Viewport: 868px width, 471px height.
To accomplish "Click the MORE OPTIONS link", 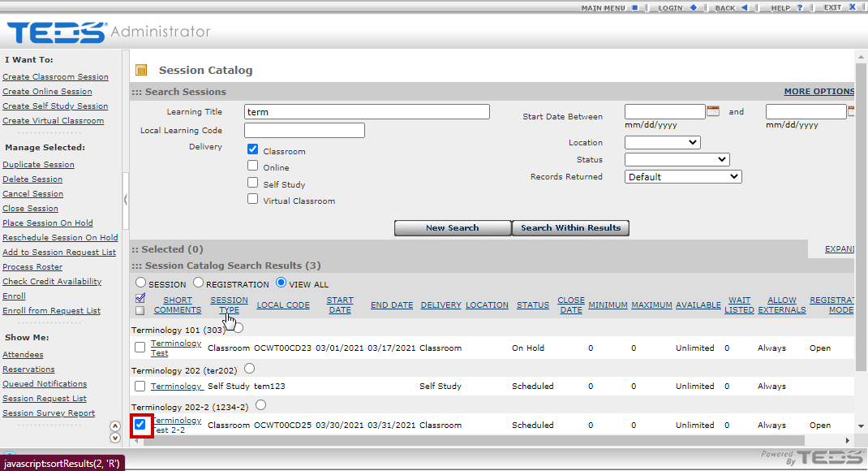I will pyautogui.click(x=819, y=92).
